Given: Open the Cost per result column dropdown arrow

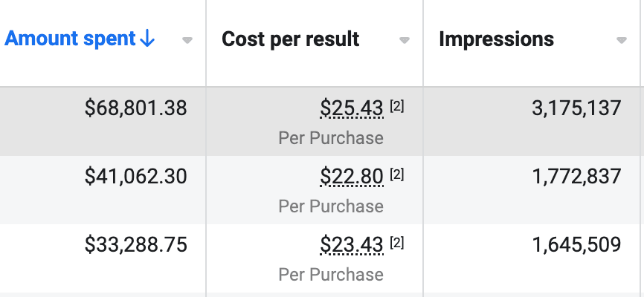Looking at the screenshot, I should click(405, 40).
